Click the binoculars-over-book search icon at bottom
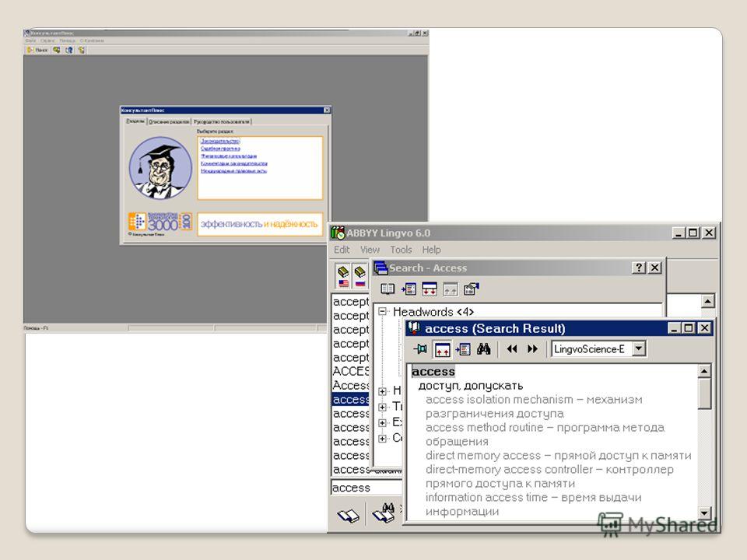This screenshot has height=560, width=747. (x=384, y=513)
